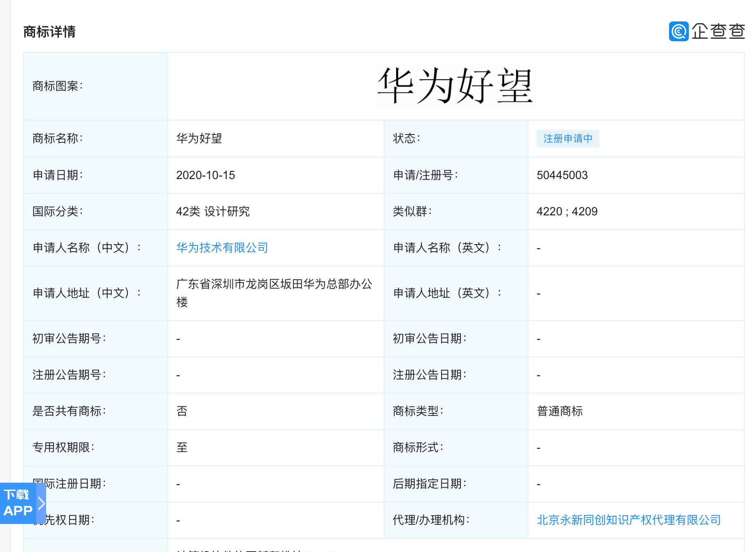
Task: Select trademark name value 华为好望
Action: pos(199,139)
